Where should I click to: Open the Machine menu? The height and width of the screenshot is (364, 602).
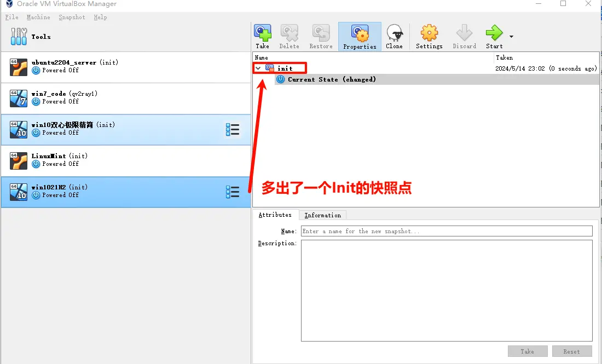pyautogui.click(x=38, y=18)
